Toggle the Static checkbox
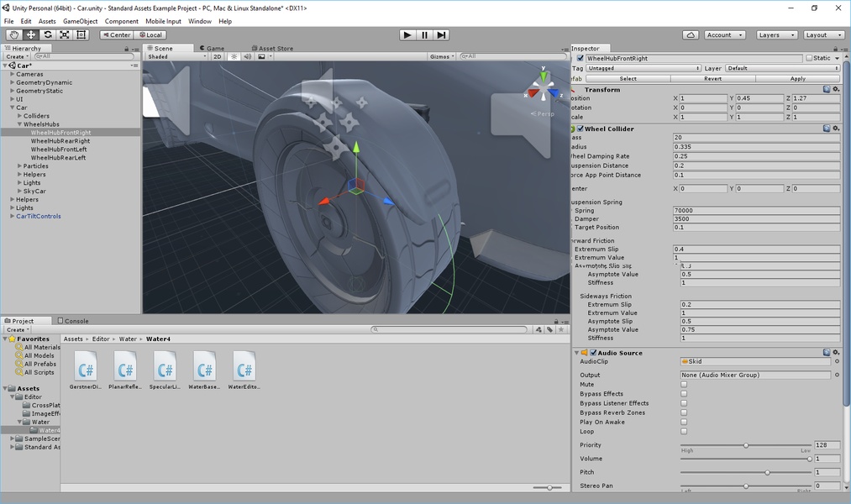Image resolution: width=851 pixels, height=504 pixels. click(x=809, y=58)
